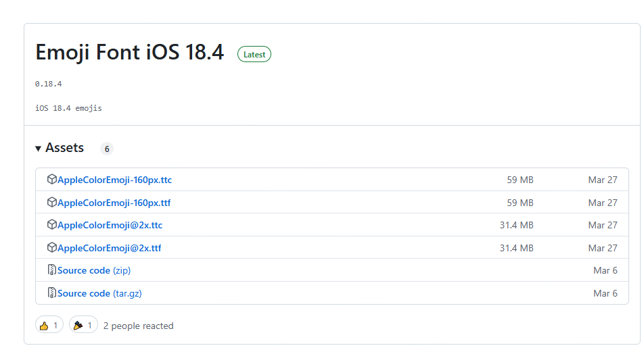Click Mar 27 date of AppleColorEmoji@2x.ttf

click(x=603, y=248)
